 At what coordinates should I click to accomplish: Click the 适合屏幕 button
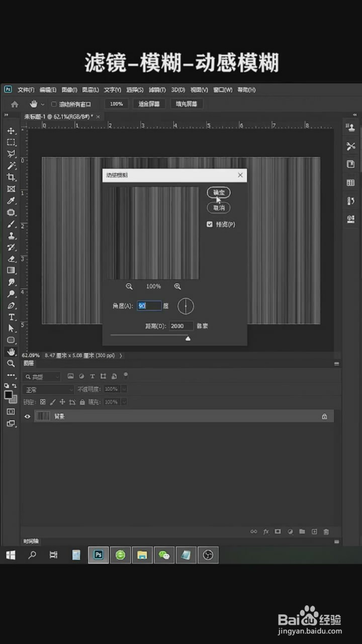coord(149,104)
